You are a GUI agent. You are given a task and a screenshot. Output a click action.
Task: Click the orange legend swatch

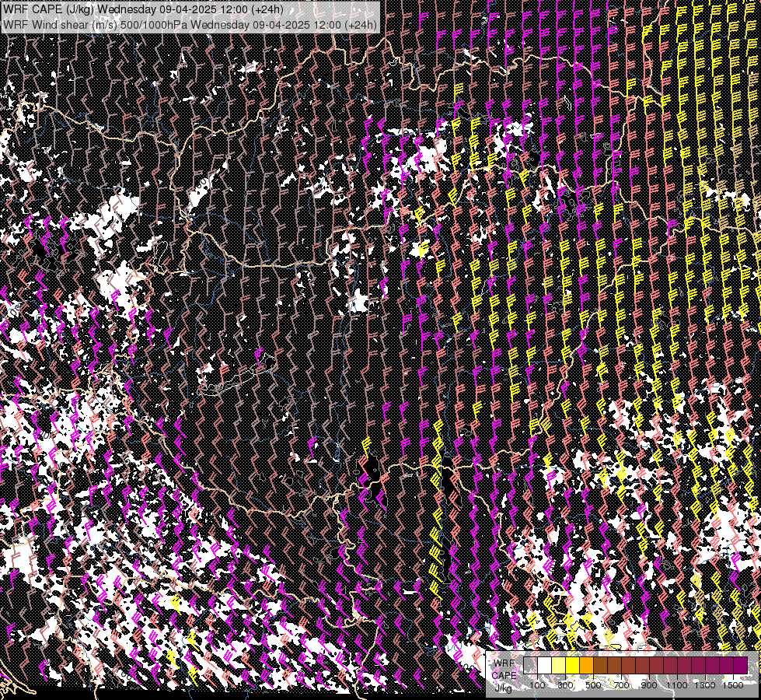586,665
